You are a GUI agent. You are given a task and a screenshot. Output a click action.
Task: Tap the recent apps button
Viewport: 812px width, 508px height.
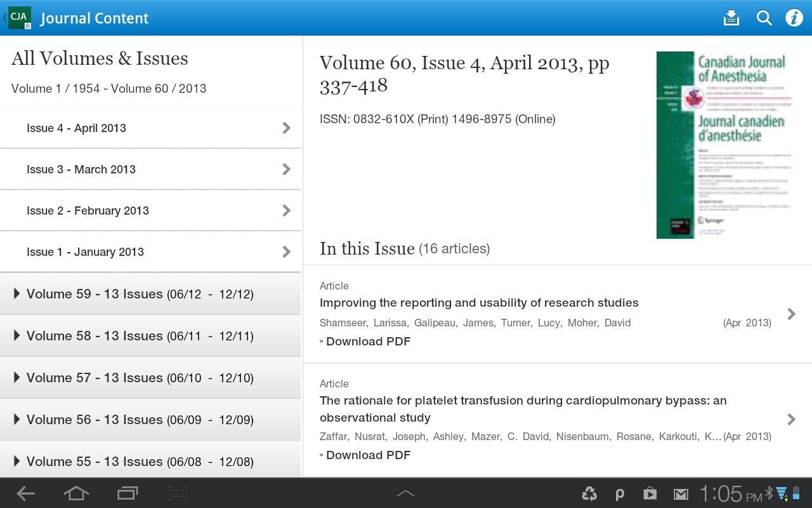[x=128, y=493]
